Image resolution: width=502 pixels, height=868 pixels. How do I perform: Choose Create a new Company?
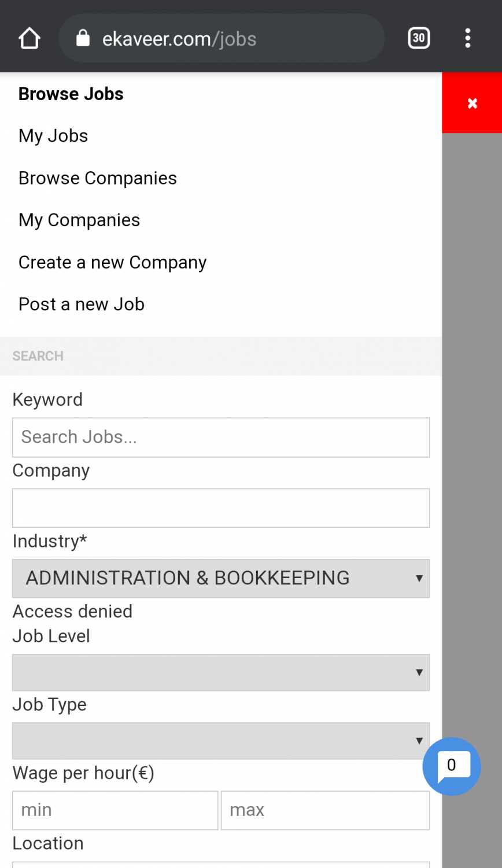coord(112,263)
